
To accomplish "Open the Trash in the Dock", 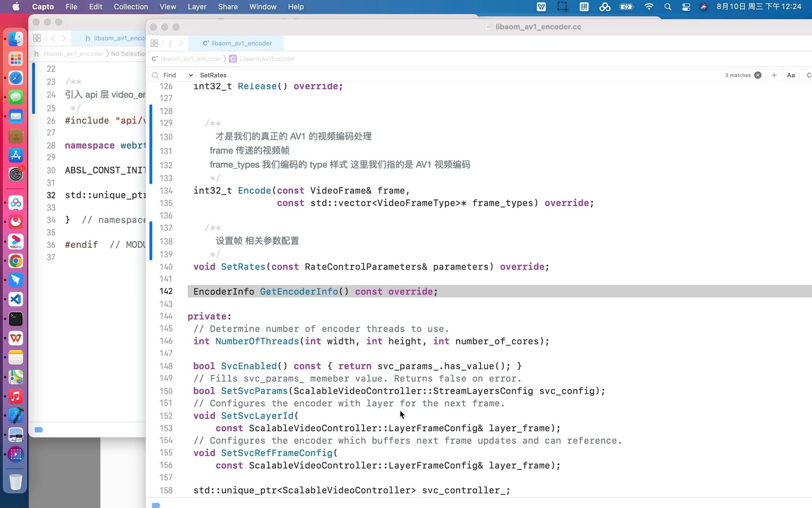I will pos(16,482).
